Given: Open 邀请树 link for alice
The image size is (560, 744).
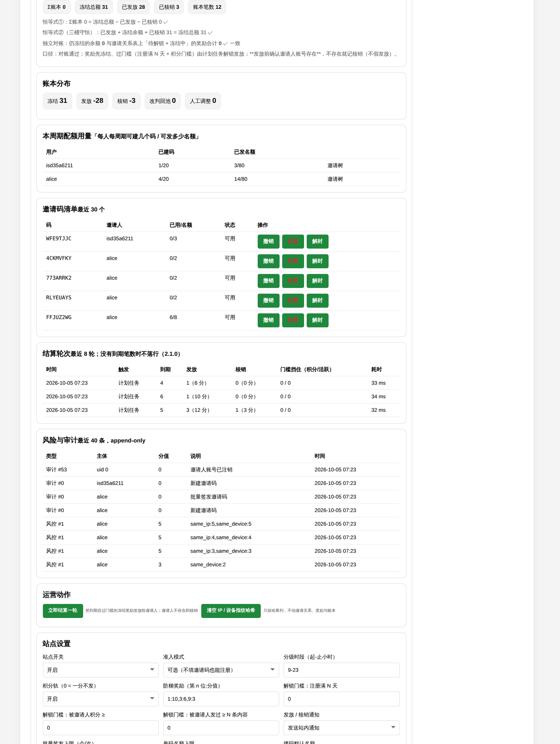Looking at the screenshot, I should [335, 179].
